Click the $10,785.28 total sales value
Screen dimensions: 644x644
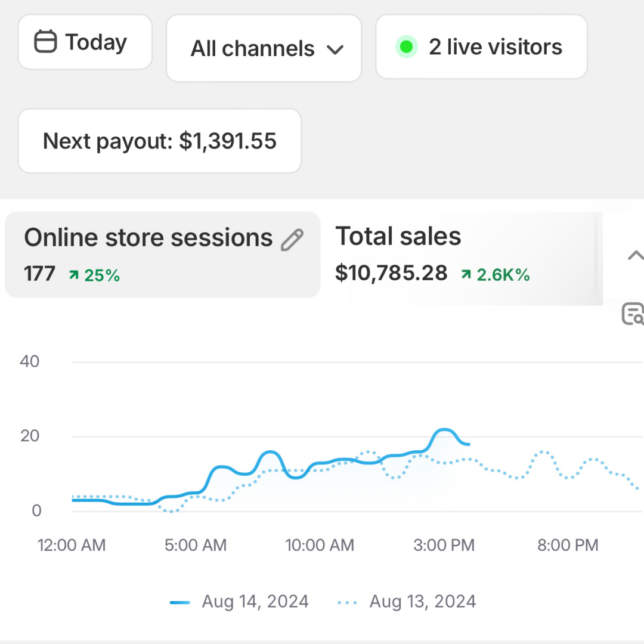[x=391, y=273]
